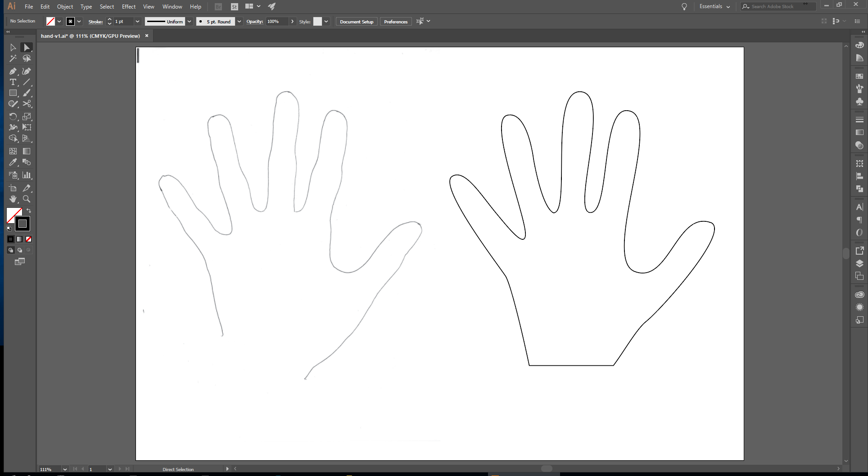Open Effect menu
The image size is (868, 476).
point(129,7)
